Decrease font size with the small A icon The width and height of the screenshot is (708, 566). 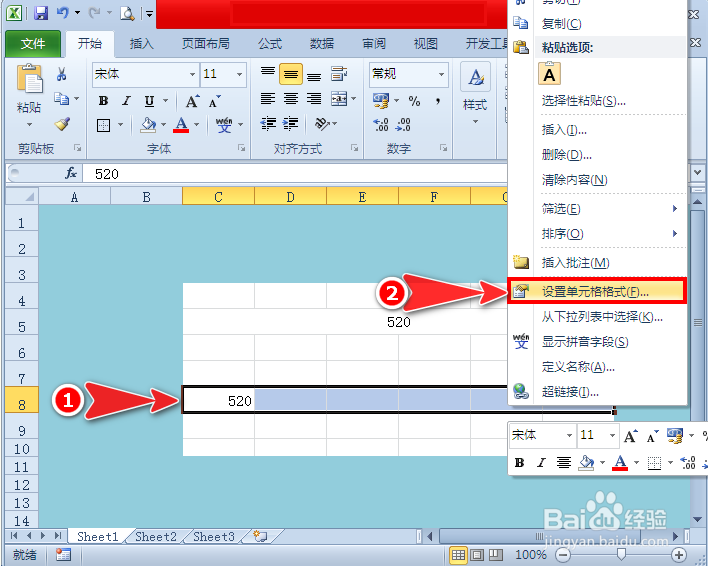click(x=215, y=101)
